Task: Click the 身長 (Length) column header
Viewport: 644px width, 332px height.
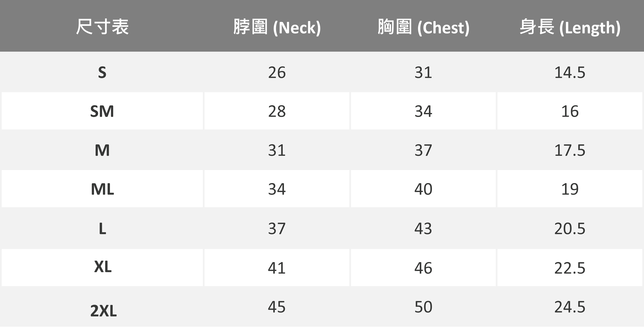Action: click(570, 27)
